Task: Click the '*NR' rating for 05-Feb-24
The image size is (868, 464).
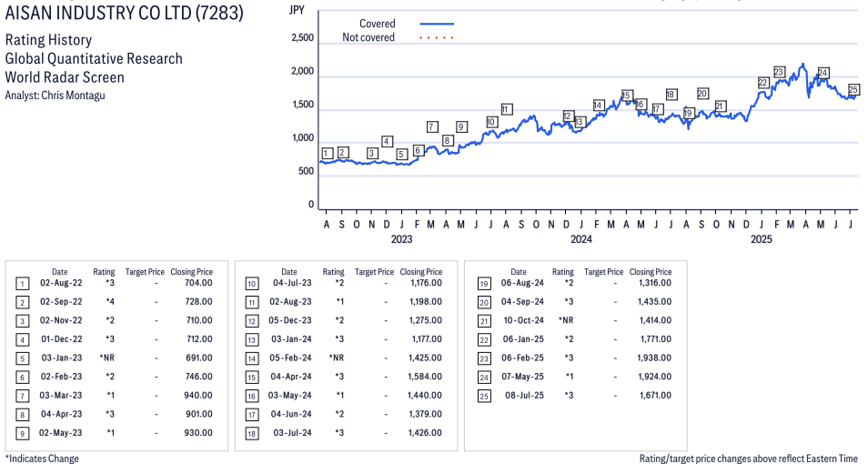Action: [x=337, y=358]
